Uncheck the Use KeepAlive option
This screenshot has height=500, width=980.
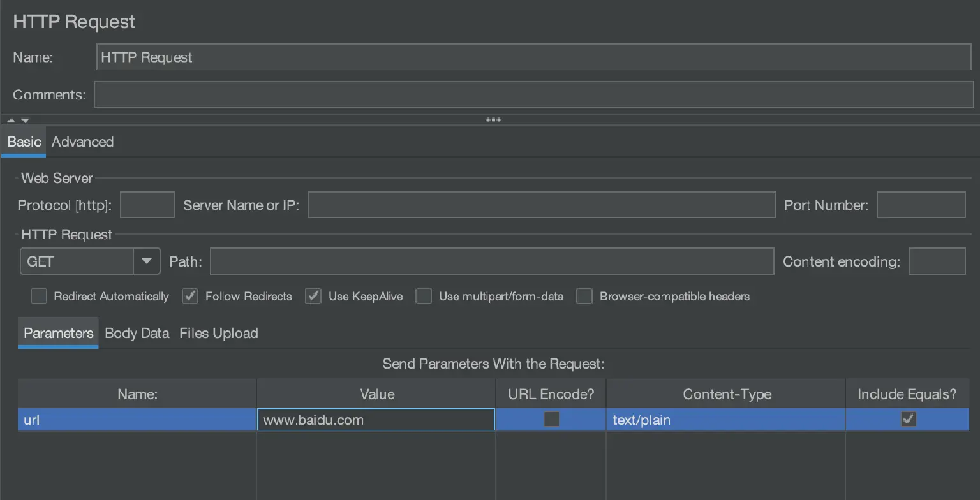click(313, 296)
